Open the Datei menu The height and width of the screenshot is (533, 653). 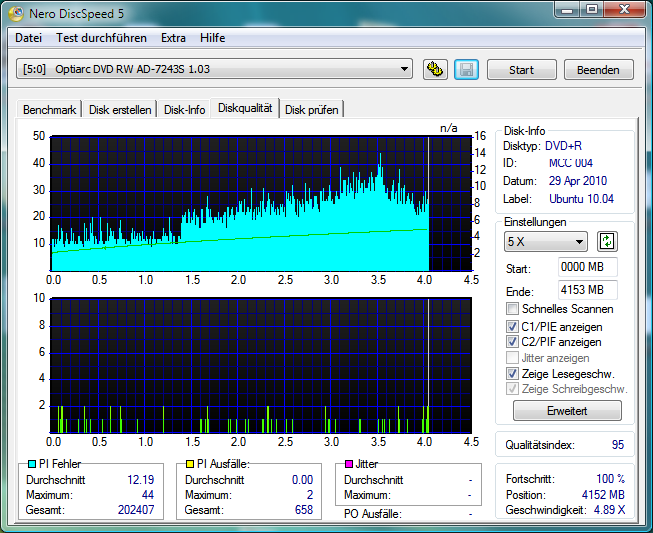[28, 38]
